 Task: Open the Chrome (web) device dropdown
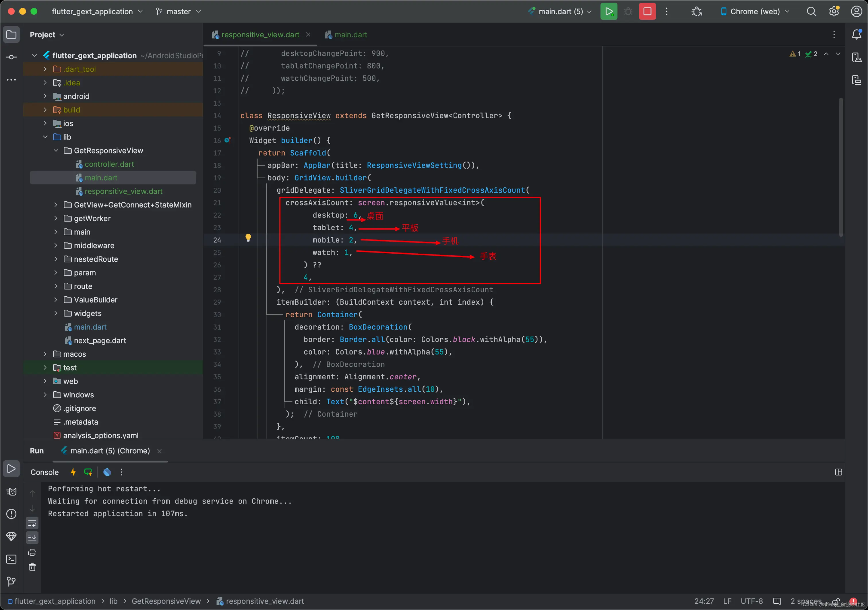coord(755,11)
